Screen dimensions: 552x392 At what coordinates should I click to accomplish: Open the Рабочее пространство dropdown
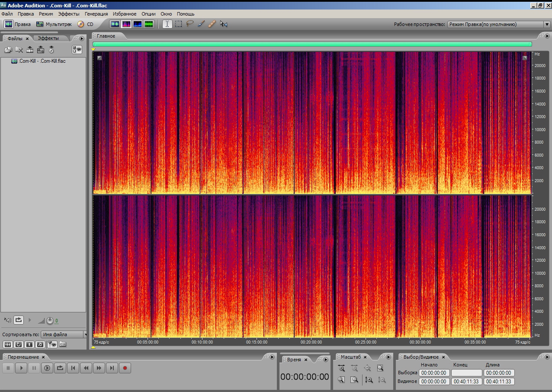(498, 25)
